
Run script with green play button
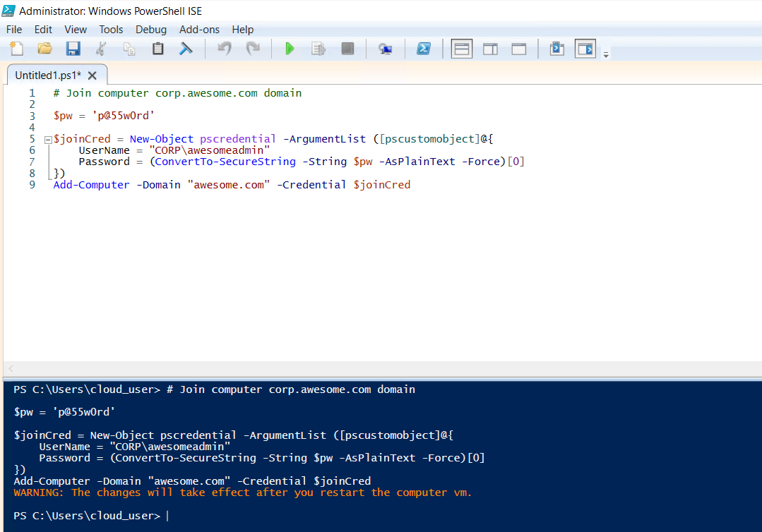[x=290, y=49]
